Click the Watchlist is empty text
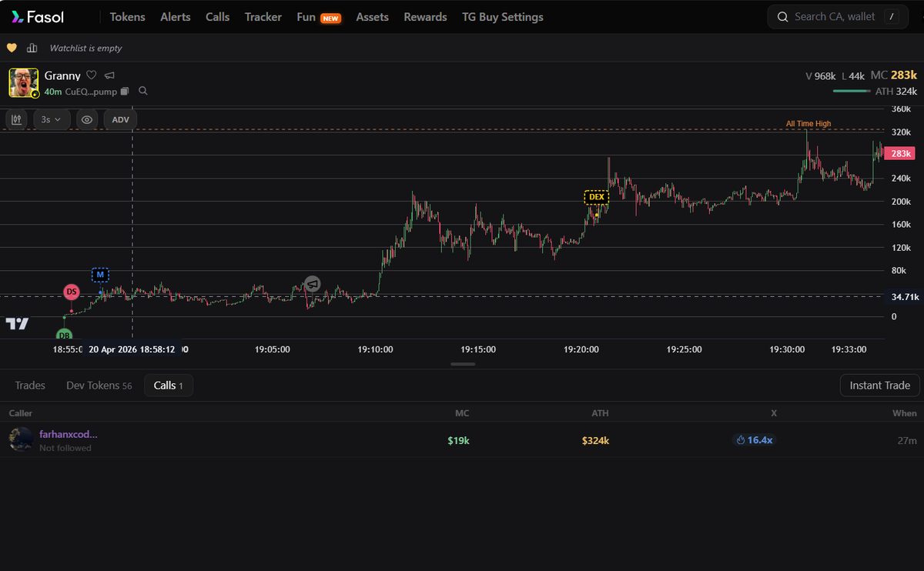924x571 pixels. (85, 48)
